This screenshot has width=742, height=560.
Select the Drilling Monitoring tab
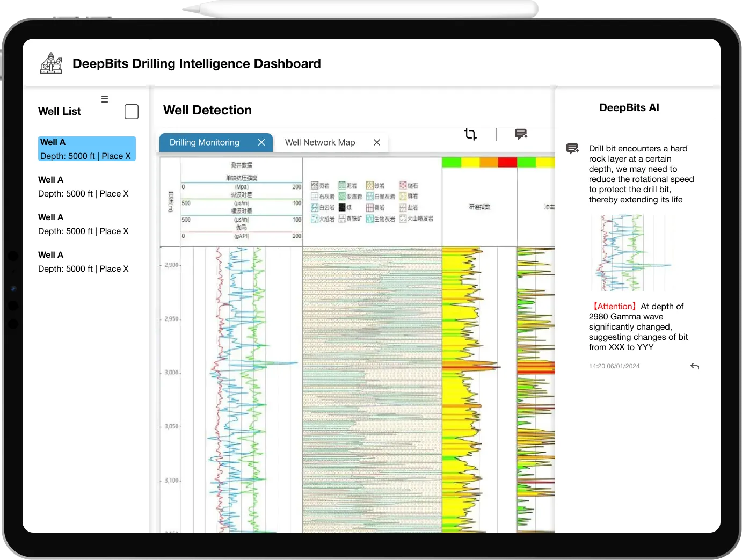(x=205, y=142)
